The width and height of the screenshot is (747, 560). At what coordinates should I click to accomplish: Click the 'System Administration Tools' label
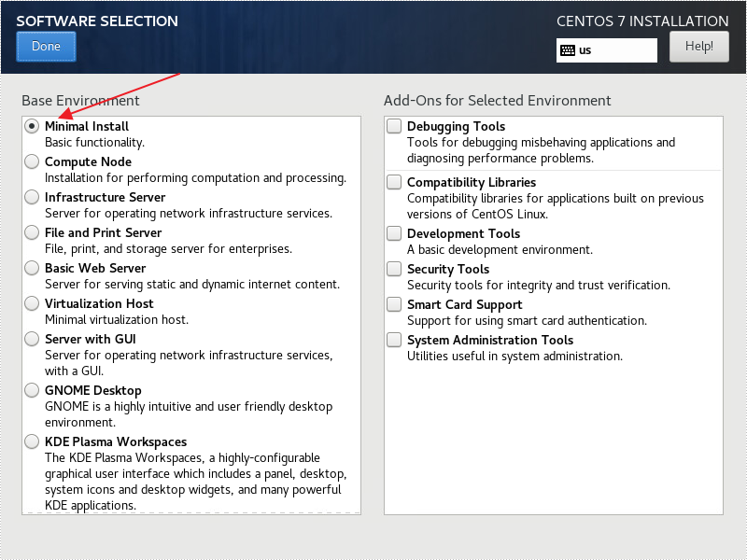[x=489, y=340]
